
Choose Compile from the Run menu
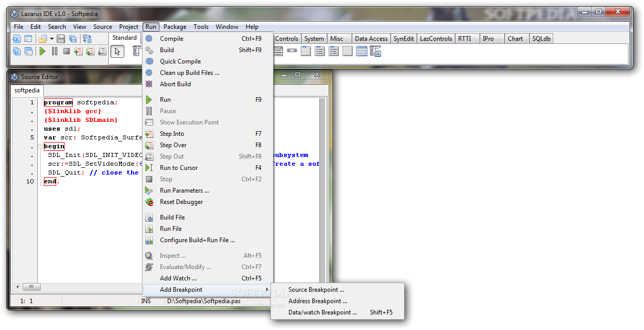207,39
